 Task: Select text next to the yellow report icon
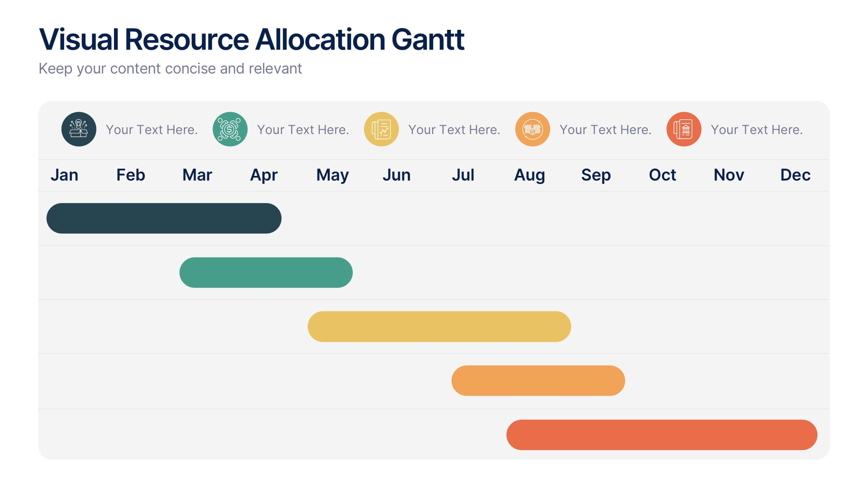[x=454, y=129]
